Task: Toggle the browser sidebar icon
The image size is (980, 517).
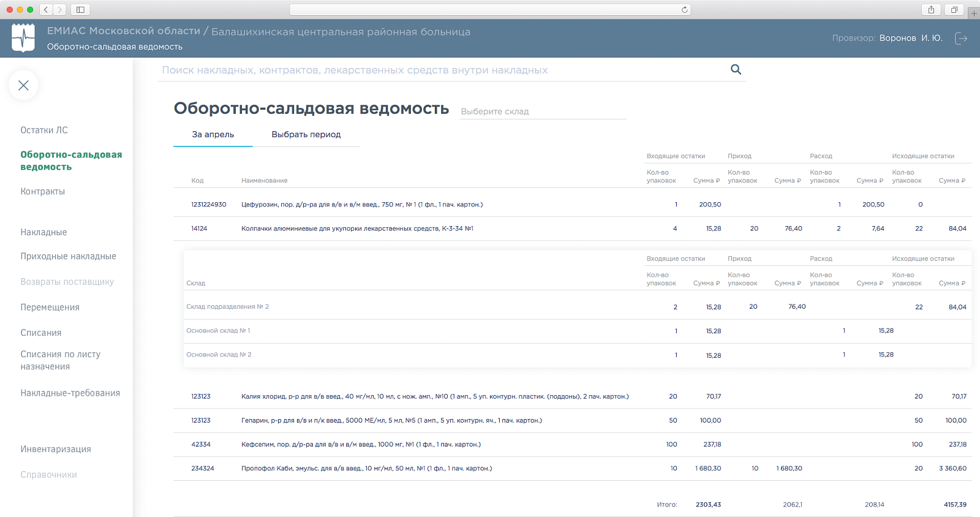Action: coord(80,10)
